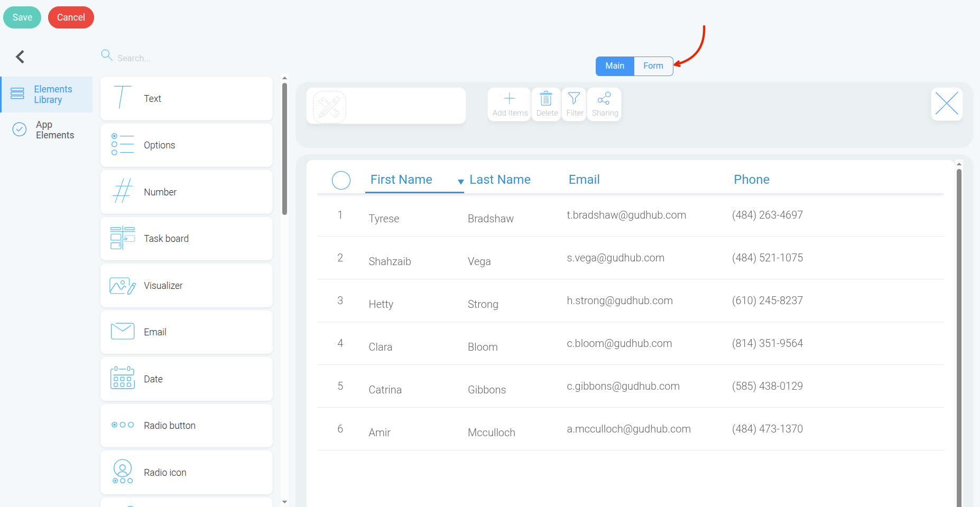Click the Save button
The height and width of the screenshot is (507, 980).
point(22,17)
